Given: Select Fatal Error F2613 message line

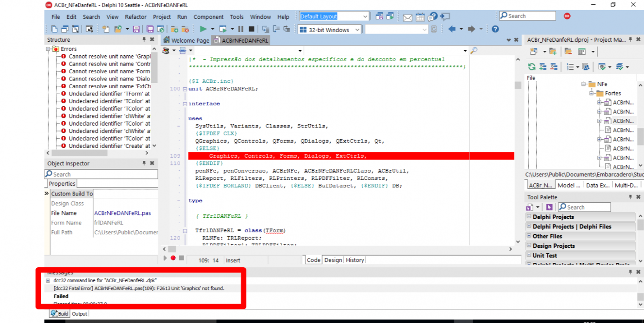Looking at the screenshot, I should click(139, 288).
